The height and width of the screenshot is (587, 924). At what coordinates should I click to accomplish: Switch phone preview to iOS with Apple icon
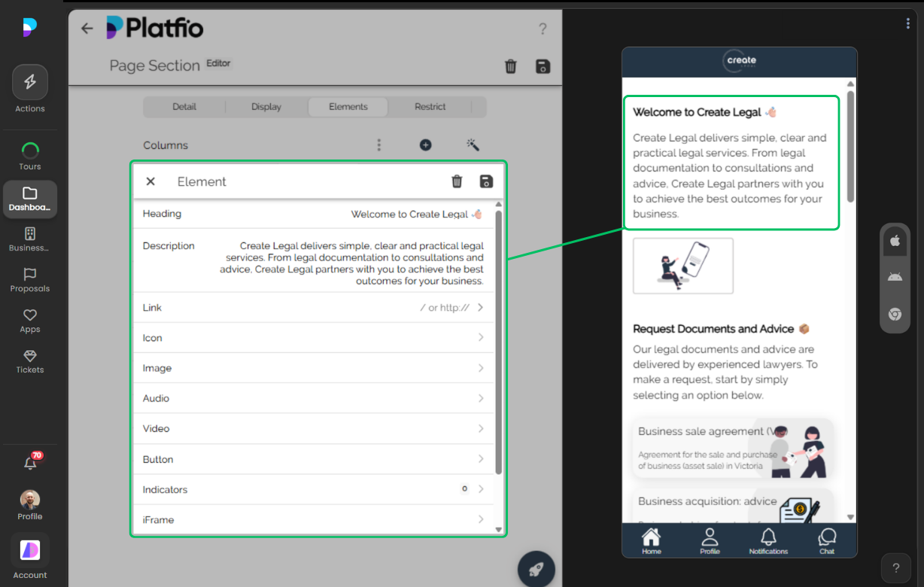click(895, 241)
